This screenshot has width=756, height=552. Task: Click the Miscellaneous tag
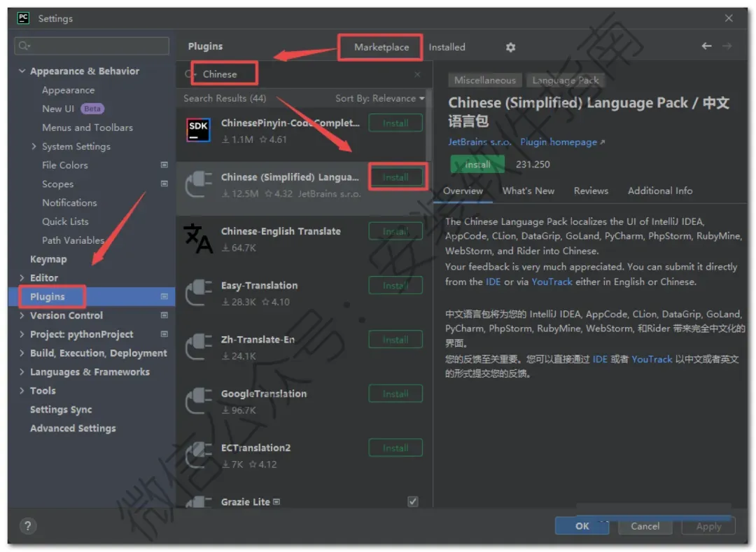tap(484, 80)
